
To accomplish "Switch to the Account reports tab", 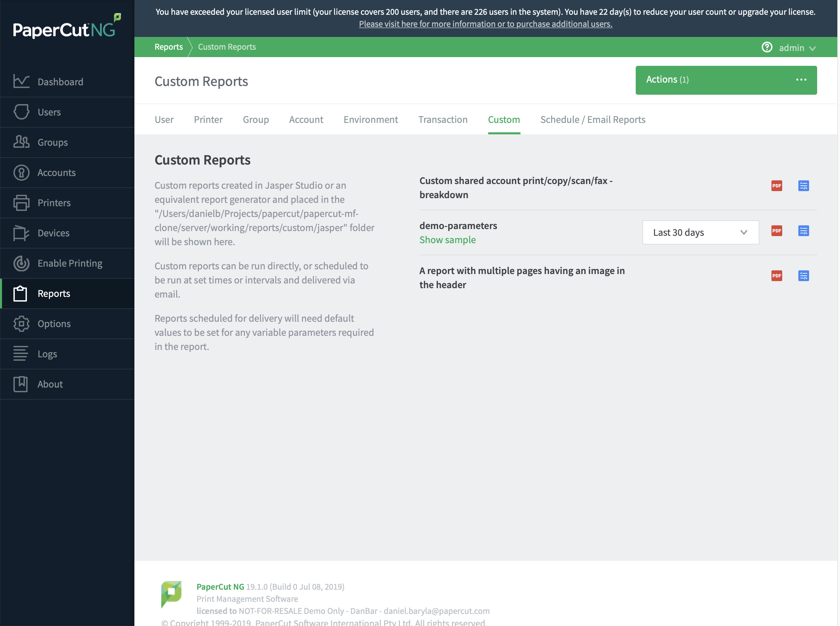I will 306,119.
